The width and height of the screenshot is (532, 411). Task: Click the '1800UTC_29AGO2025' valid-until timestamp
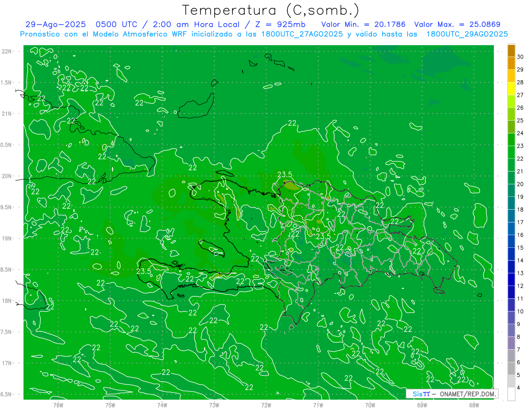467,34
